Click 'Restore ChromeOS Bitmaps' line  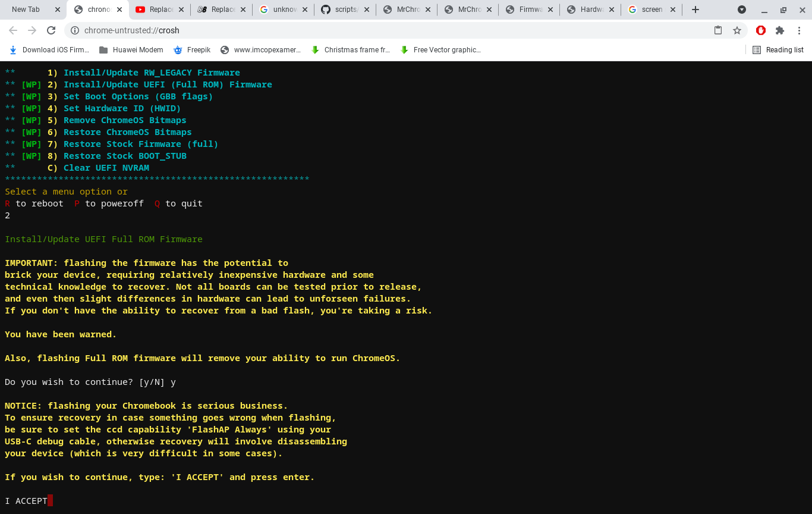click(127, 132)
